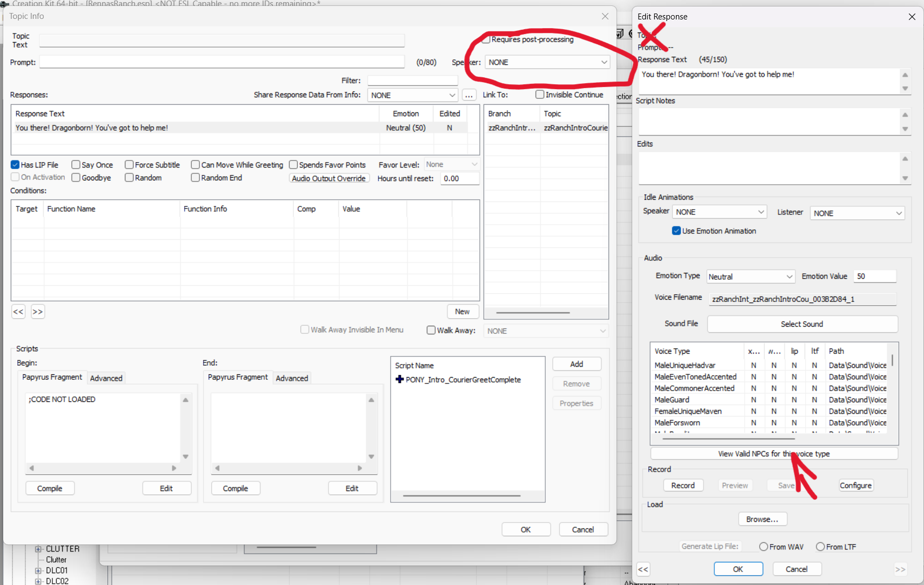Open the Speaker dropdown in Topic Info
924x585 pixels.
[547, 62]
